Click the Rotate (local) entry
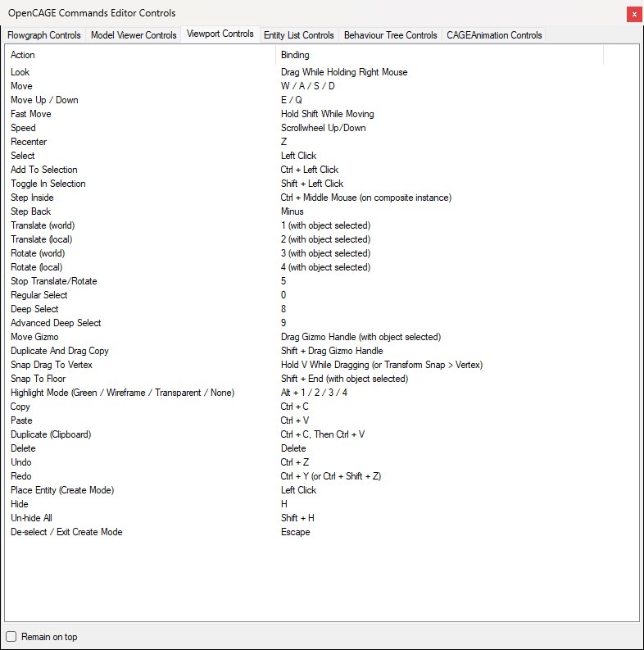 pos(37,267)
